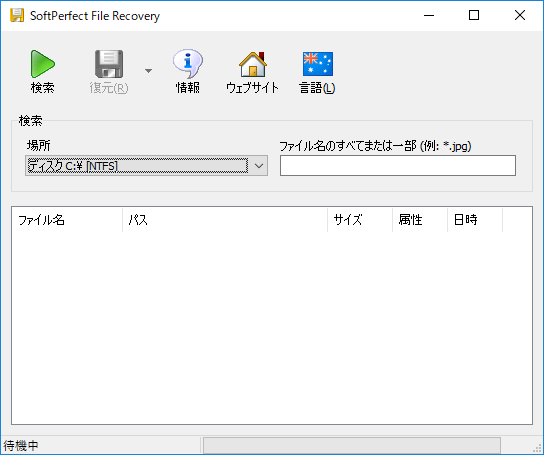The width and height of the screenshot is (544, 455).
Task: Click the chevron arrow of the 場所 dropdown
Action: (259, 166)
